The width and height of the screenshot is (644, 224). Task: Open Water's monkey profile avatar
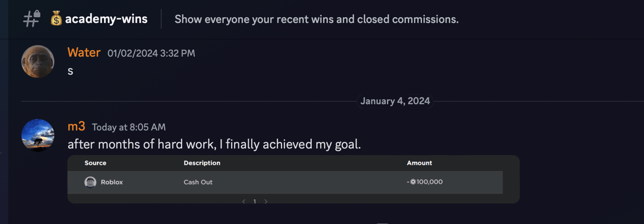[38, 61]
